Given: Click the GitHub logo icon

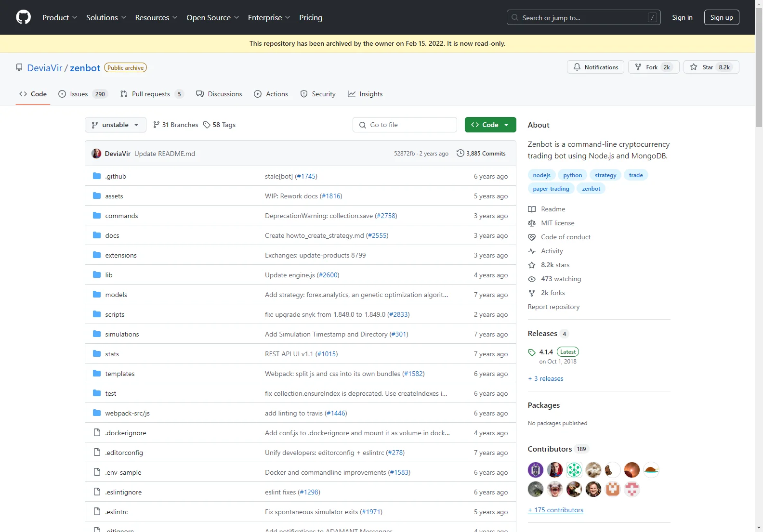Looking at the screenshot, I should pos(23,17).
